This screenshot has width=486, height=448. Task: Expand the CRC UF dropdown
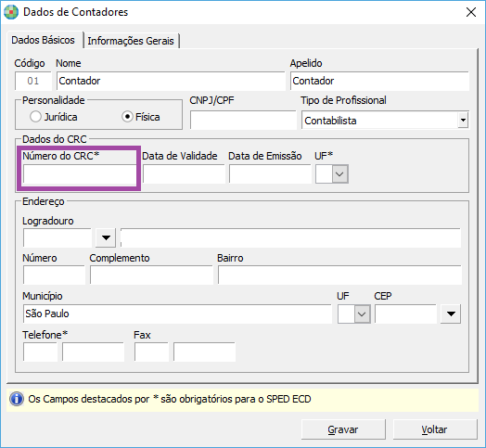[339, 174]
